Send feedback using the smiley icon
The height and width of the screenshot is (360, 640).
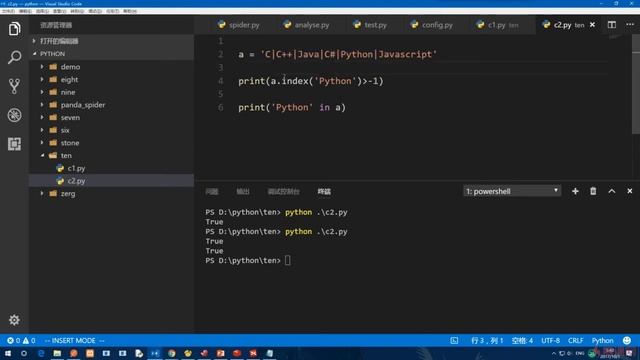(627, 340)
